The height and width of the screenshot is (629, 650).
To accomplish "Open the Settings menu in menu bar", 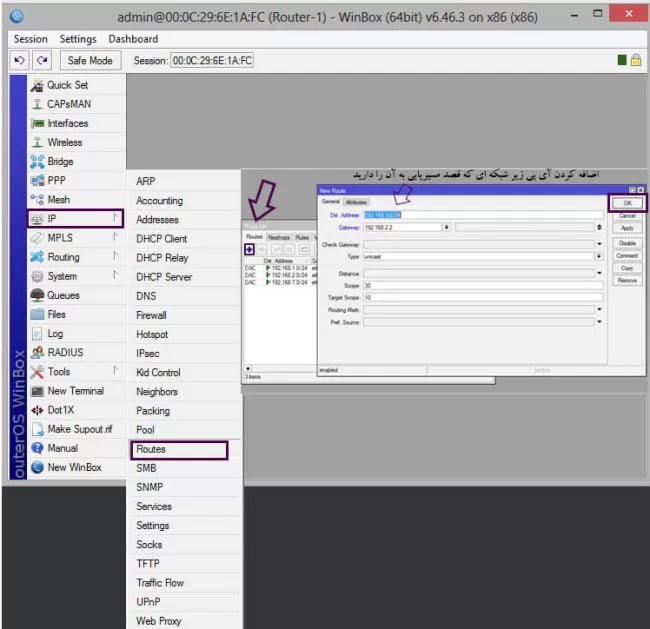I will tap(78, 39).
